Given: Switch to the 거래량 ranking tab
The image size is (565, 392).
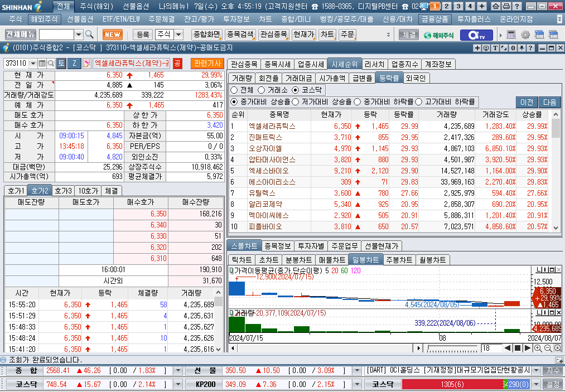Looking at the screenshot, I should click(242, 78).
